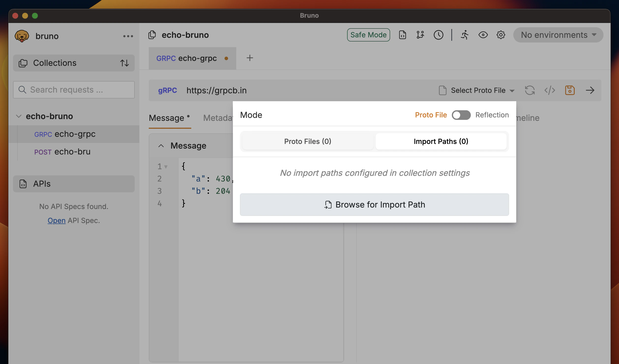This screenshot has width=619, height=364.
Task: Enable Safe Mode indicator
Action: point(368,35)
